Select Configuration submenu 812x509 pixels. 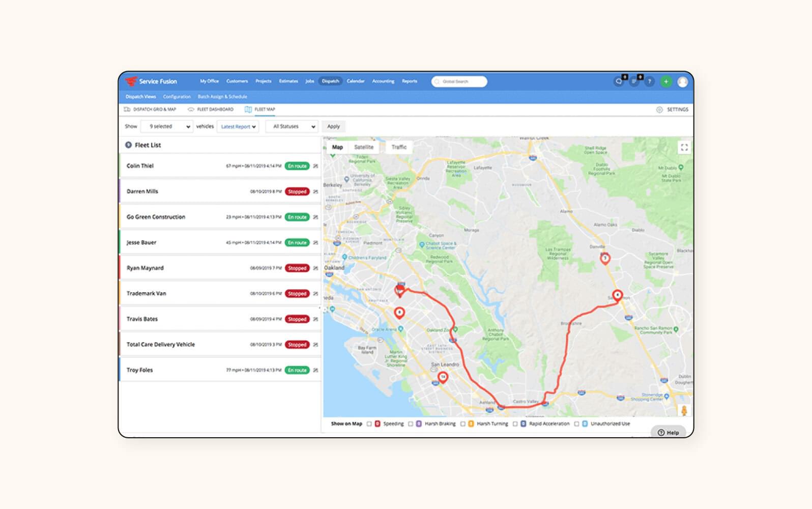[177, 97]
